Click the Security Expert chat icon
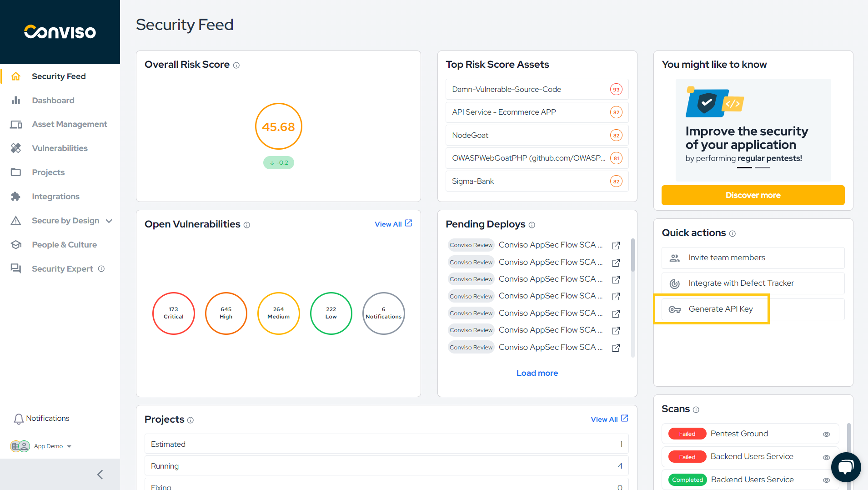This screenshot has width=868, height=490. 16,268
